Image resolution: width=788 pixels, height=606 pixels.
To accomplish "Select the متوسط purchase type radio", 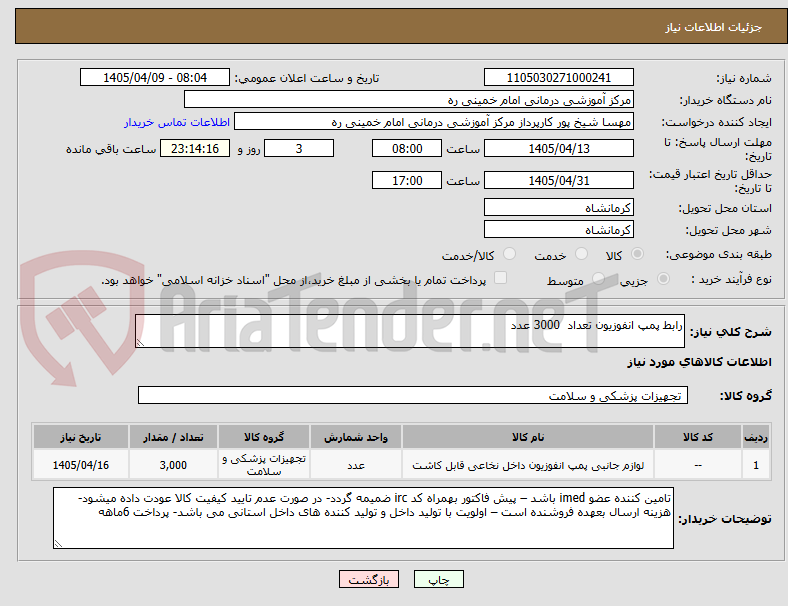I will point(598,278).
